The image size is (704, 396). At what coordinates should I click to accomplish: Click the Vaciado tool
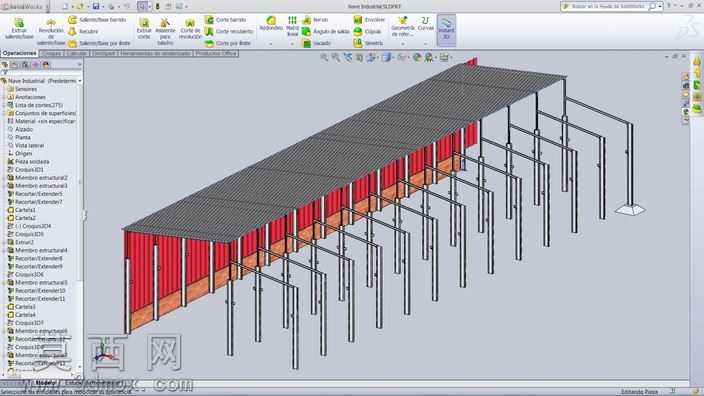point(317,44)
